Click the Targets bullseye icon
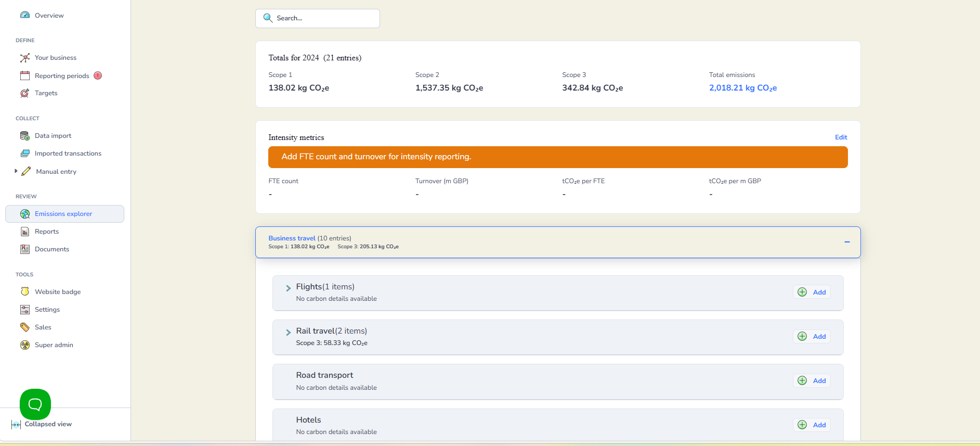The width and height of the screenshot is (980, 446). pyautogui.click(x=25, y=93)
